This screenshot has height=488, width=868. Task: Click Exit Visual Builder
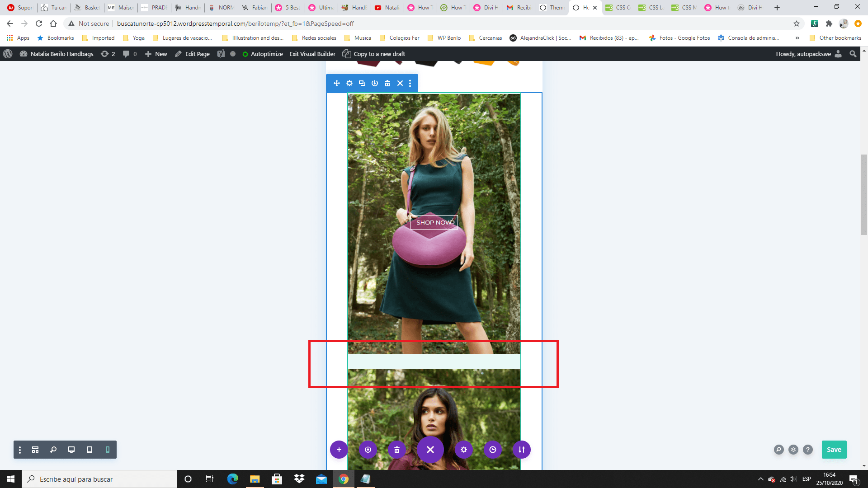point(312,54)
